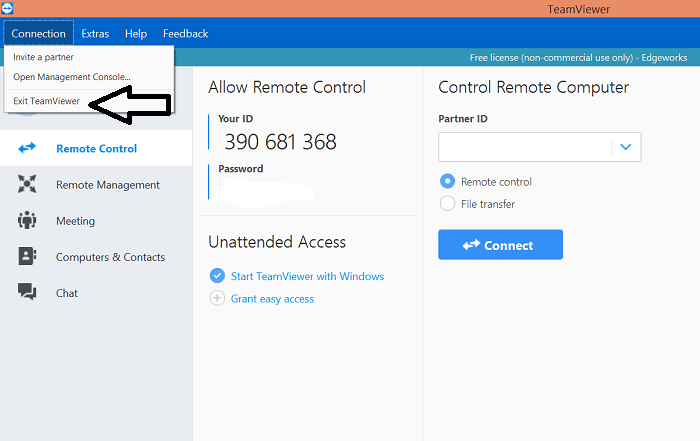
Task: Click the Chat bubbles icon
Action: coord(27,291)
